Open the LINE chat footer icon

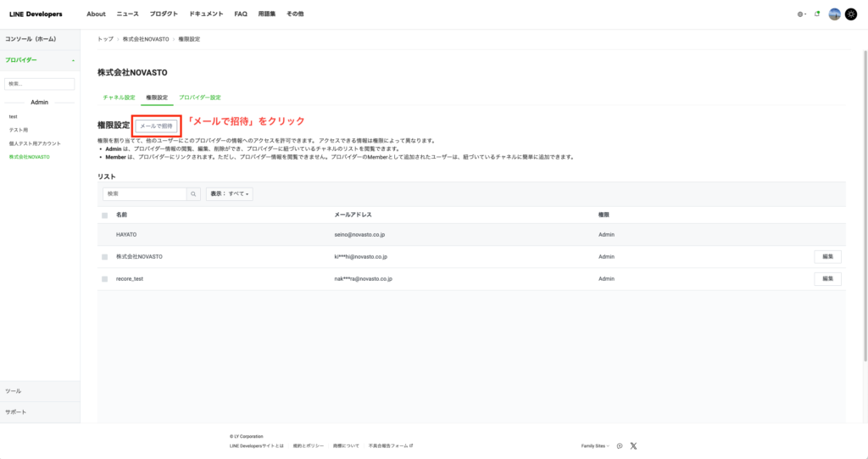click(620, 445)
